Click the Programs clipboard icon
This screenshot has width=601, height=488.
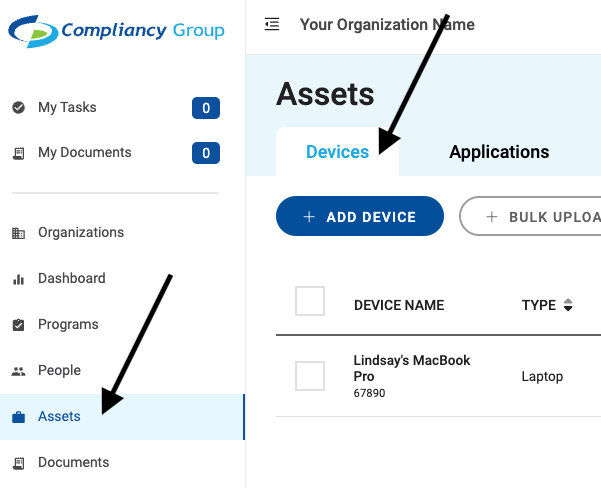click(18, 325)
